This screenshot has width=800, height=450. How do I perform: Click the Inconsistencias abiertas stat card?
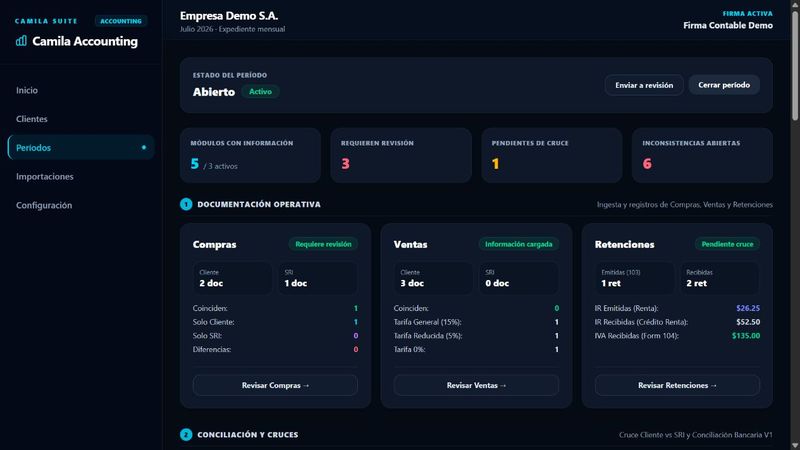[702, 155]
